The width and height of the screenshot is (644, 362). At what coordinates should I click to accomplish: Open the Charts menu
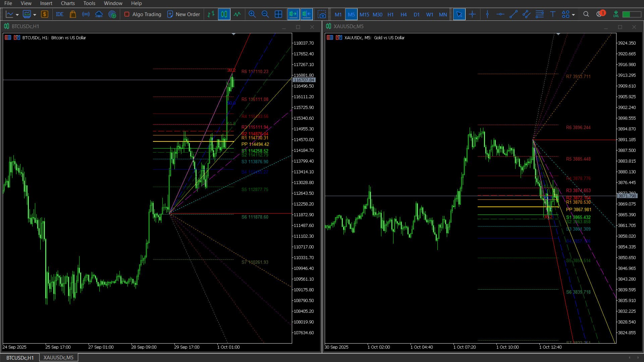(67, 3)
